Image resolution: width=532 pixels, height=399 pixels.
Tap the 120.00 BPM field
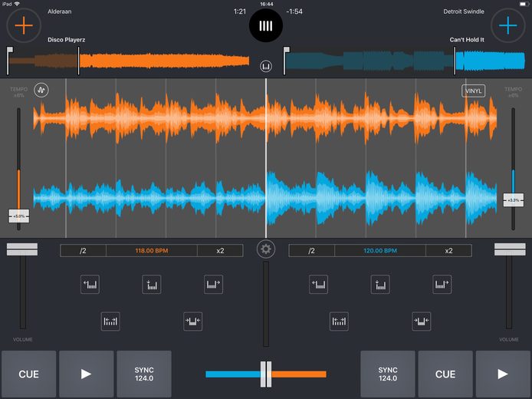[380, 251]
